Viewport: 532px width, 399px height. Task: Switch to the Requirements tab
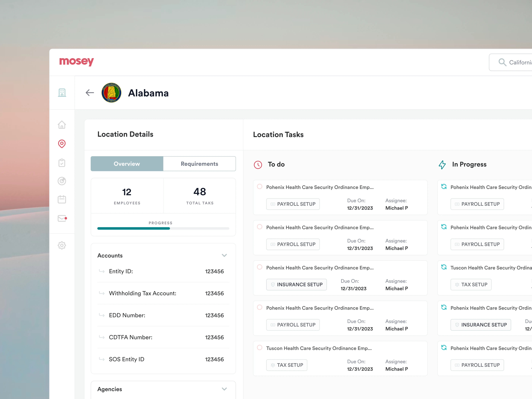pyautogui.click(x=199, y=164)
